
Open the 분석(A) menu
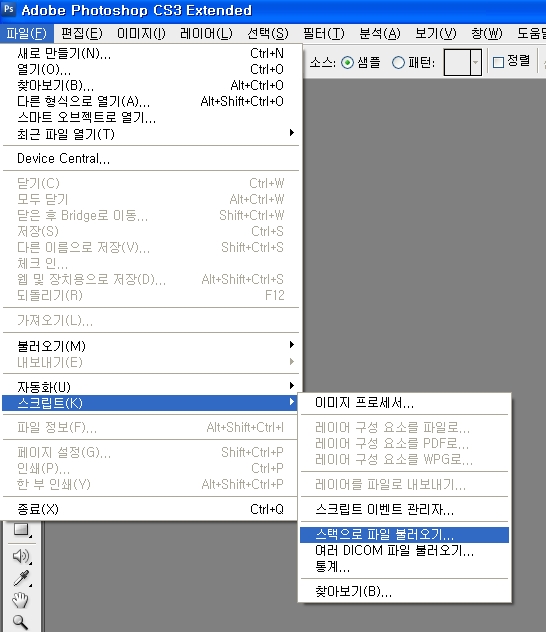pos(380,33)
